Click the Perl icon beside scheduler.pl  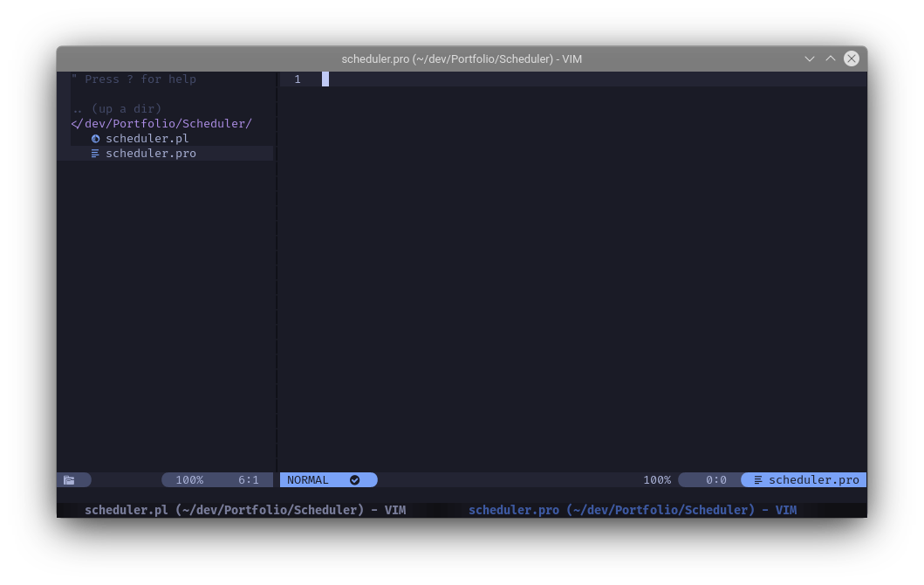click(95, 138)
